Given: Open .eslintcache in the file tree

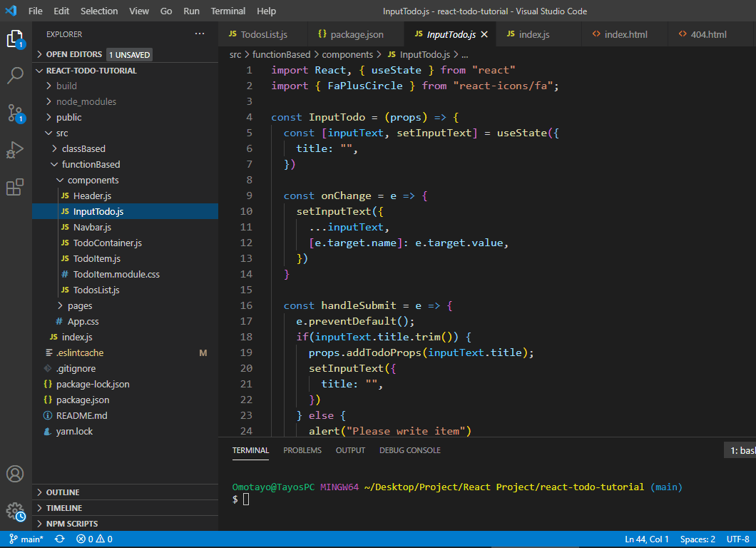Looking at the screenshot, I should (x=126, y=352).
